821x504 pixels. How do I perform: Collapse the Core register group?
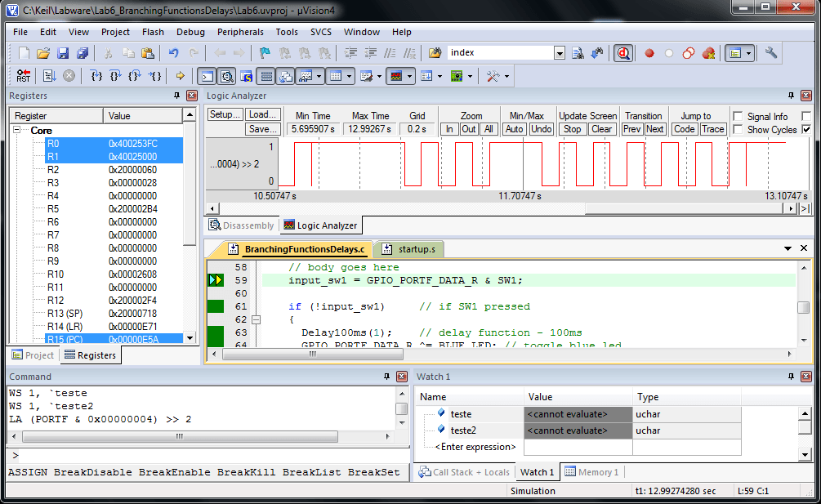point(17,130)
